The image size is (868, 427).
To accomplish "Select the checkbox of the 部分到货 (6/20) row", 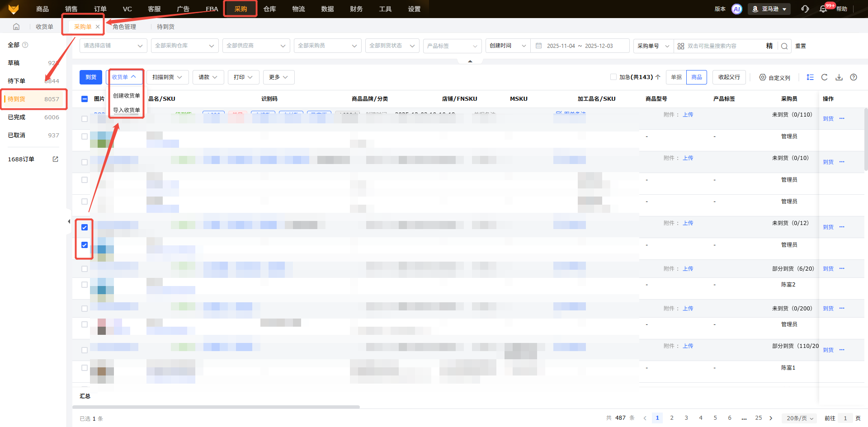I will pyautogui.click(x=85, y=269).
